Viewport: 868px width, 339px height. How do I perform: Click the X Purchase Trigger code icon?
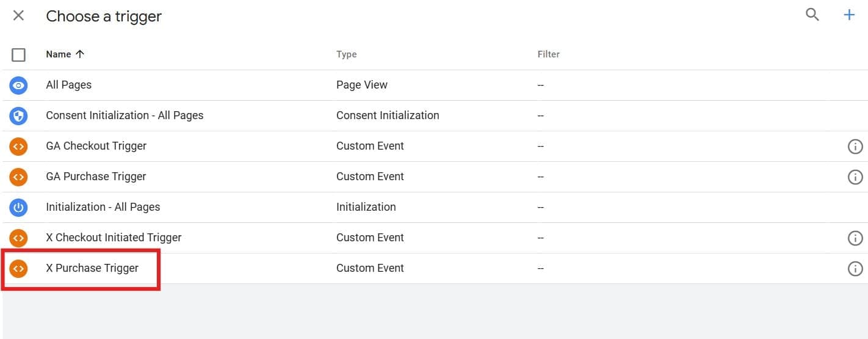[x=19, y=269]
